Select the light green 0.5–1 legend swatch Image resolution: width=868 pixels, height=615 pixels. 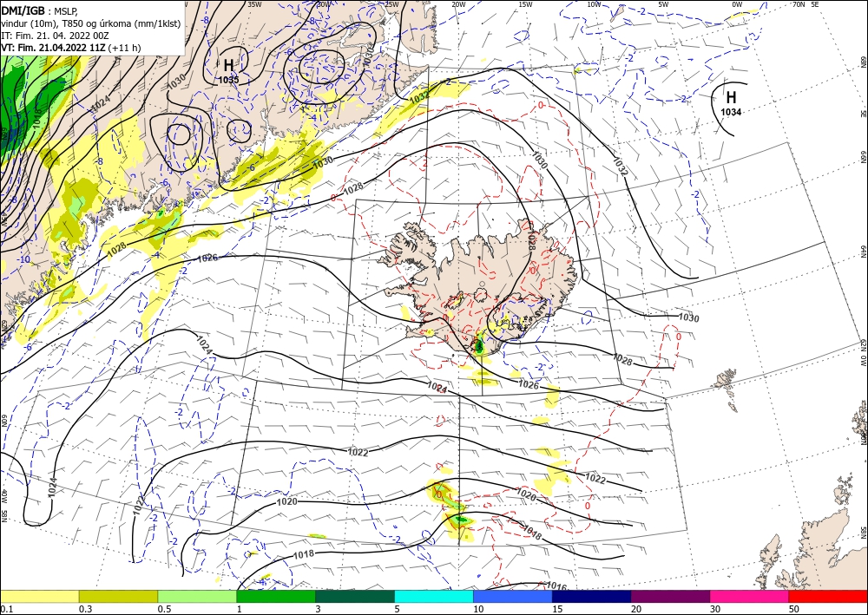tap(197, 596)
